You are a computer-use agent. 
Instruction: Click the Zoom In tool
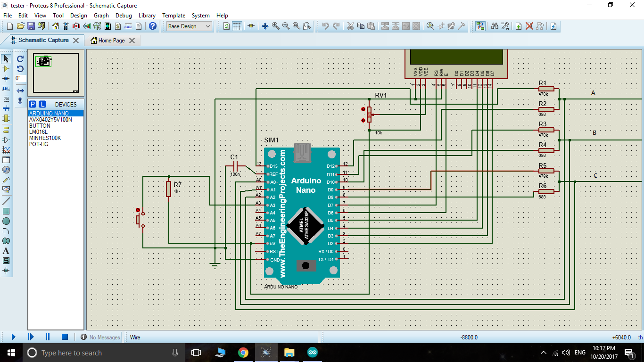(x=275, y=26)
